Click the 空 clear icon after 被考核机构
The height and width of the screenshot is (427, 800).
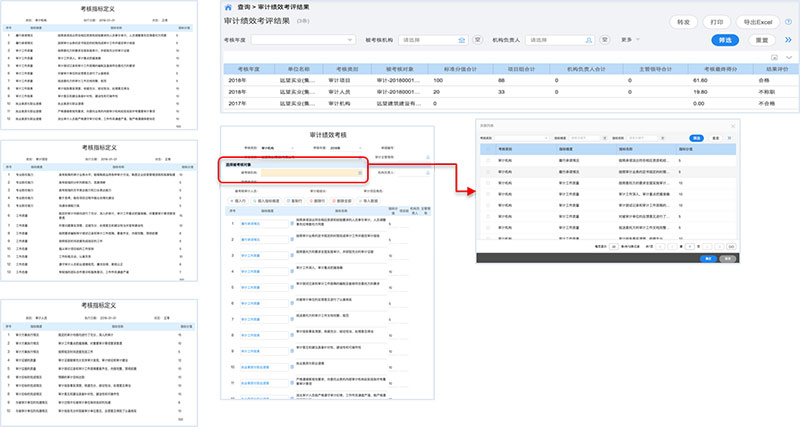(478, 40)
